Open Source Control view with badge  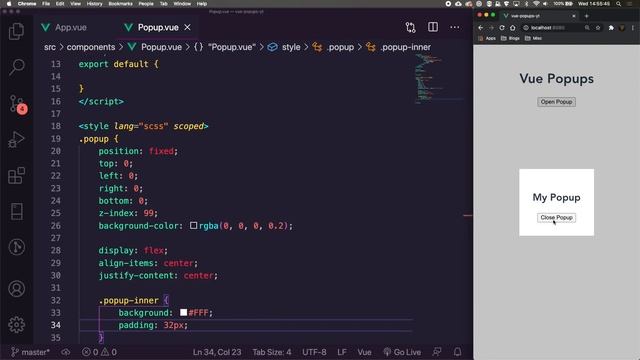(x=18, y=104)
